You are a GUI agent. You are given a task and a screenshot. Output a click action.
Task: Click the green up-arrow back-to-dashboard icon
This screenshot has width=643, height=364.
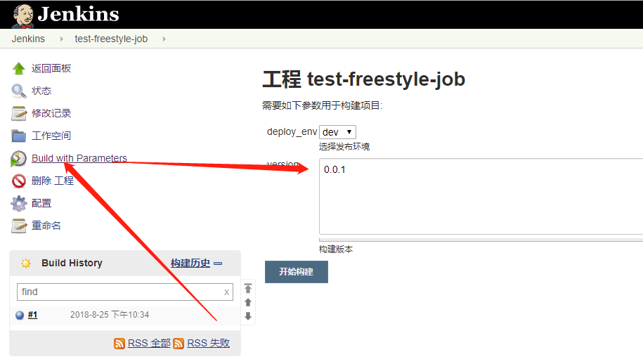click(x=19, y=68)
